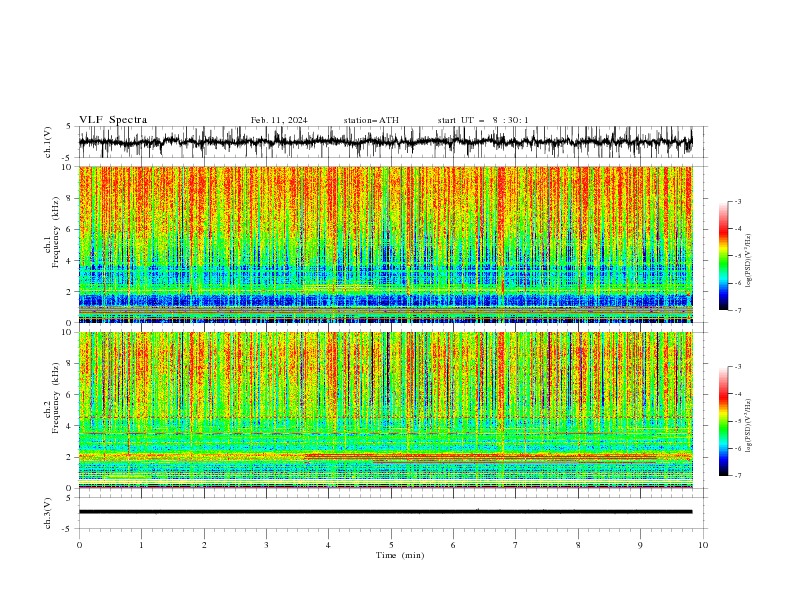The width and height of the screenshot is (792, 612).
Task: Click time axis tick label '0'
Action: [x=79, y=545]
